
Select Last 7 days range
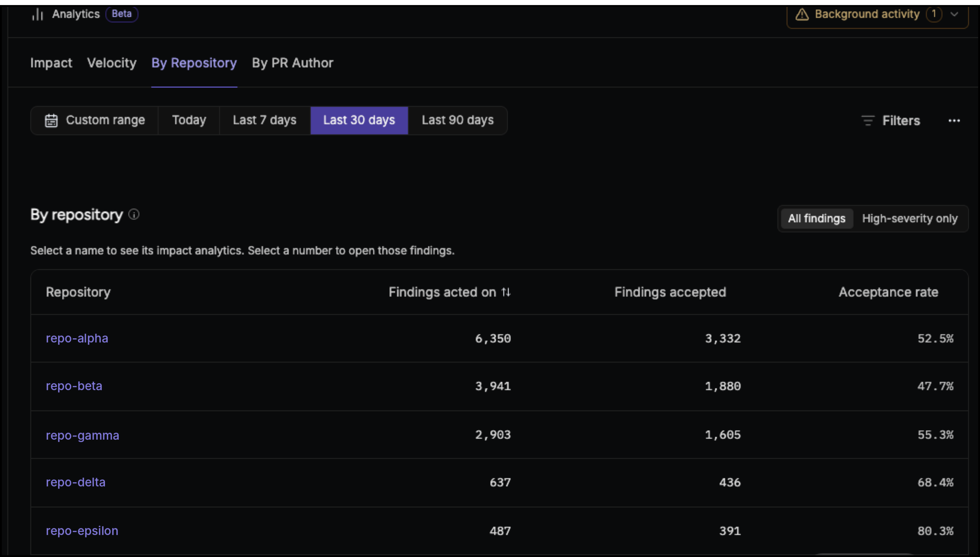point(265,121)
